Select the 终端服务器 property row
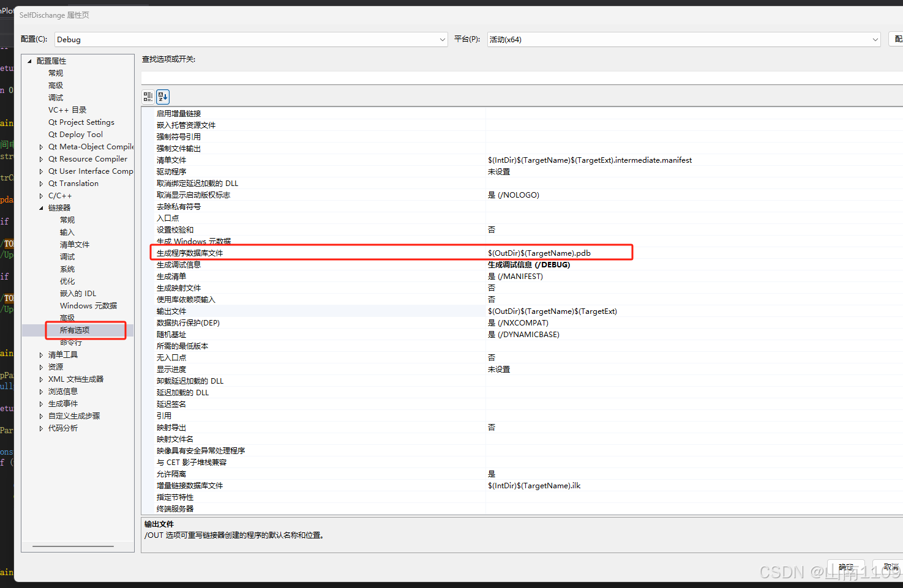Screen dimensions: 903x588 pos(522,509)
